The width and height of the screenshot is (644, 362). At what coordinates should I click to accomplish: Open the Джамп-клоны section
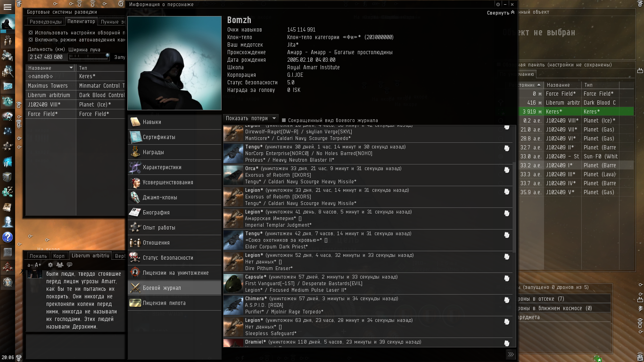174,197
